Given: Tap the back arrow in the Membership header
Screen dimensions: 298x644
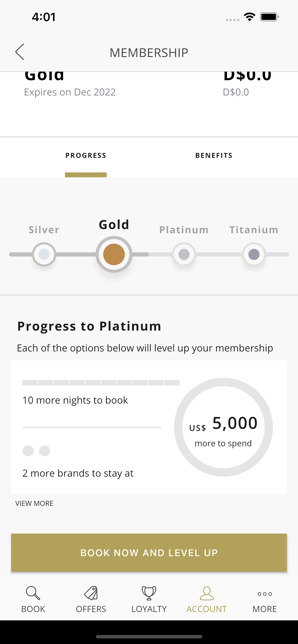Looking at the screenshot, I should (x=19, y=52).
